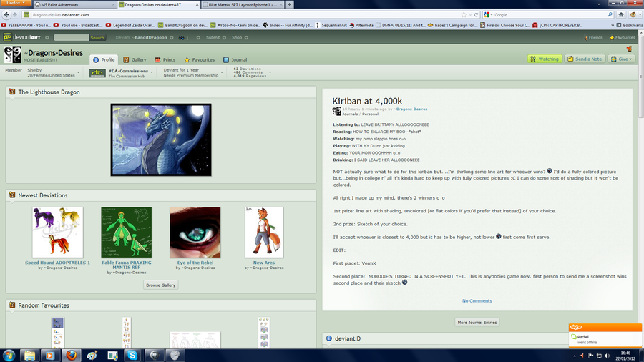Open Speed Hound ADOPTABLES 1 link

(x=57, y=263)
